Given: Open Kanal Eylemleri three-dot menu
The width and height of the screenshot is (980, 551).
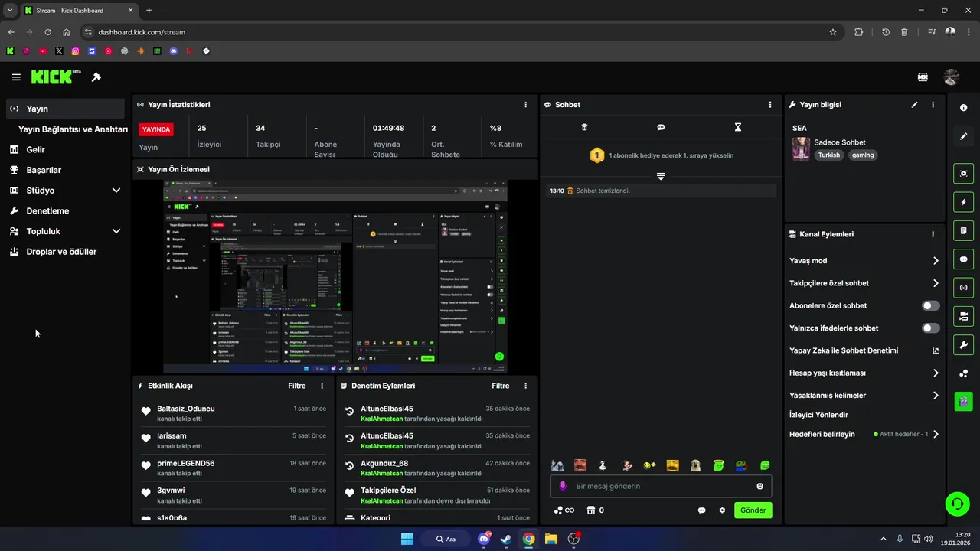Looking at the screenshot, I should point(933,234).
